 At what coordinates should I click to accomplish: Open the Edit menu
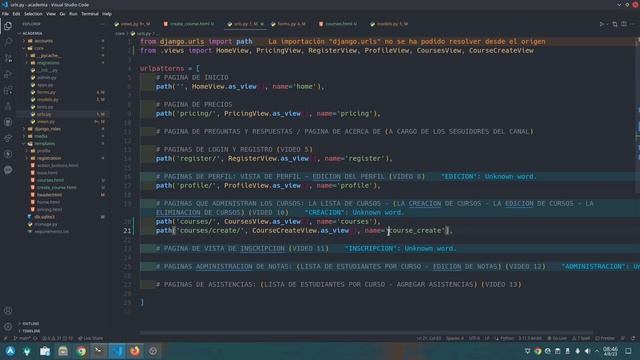[x=16, y=14]
